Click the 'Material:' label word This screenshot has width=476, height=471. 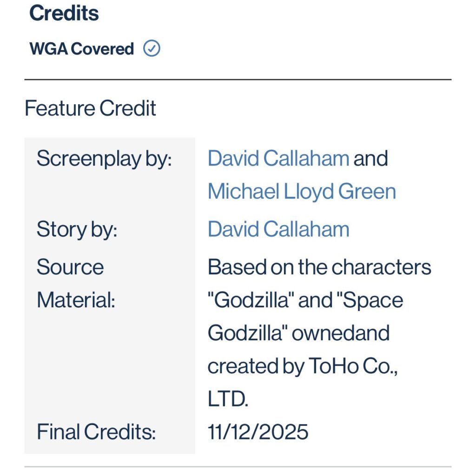click(76, 300)
